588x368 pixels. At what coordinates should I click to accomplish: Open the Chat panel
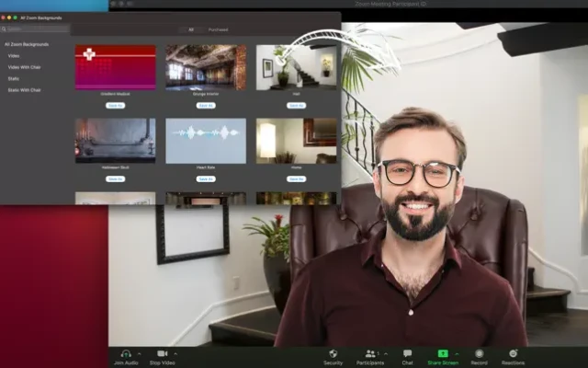point(407,353)
